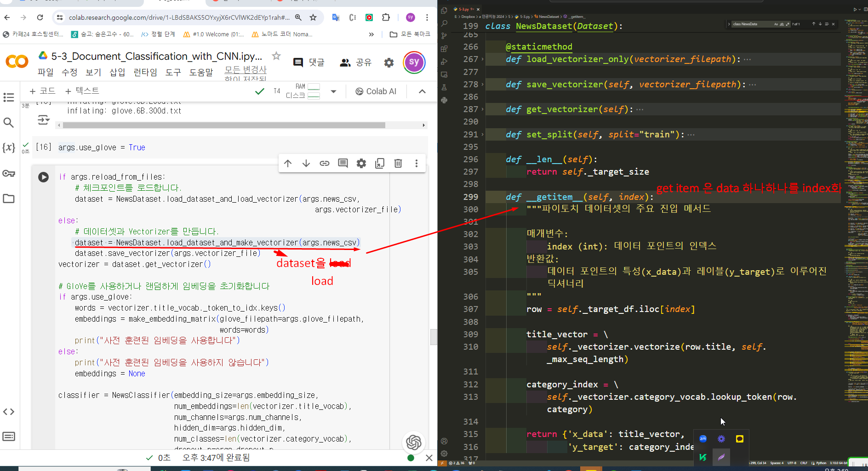Image resolution: width=868 pixels, height=471 pixels.
Task: Unfold get_vectorizer at line 287
Action: click(482, 109)
